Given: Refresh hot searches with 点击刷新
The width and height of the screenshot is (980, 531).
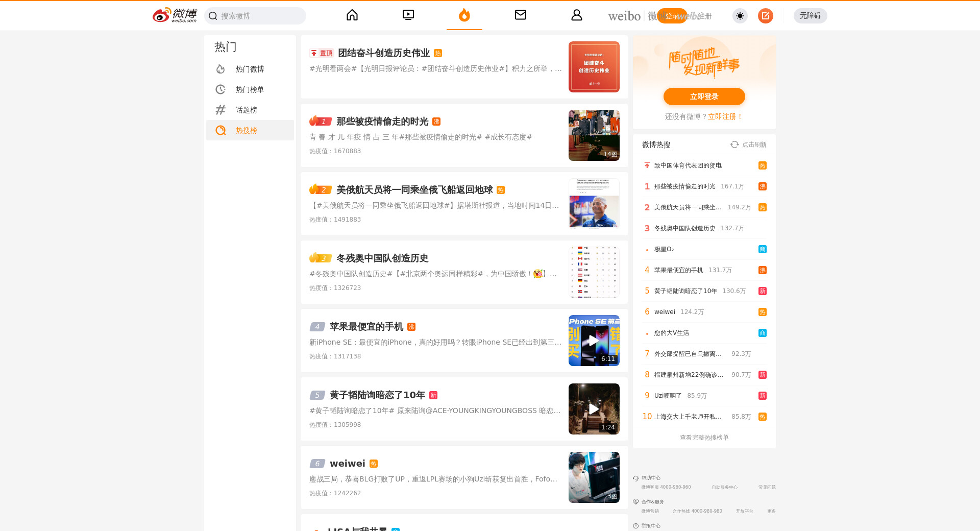Looking at the screenshot, I should coord(748,145).
